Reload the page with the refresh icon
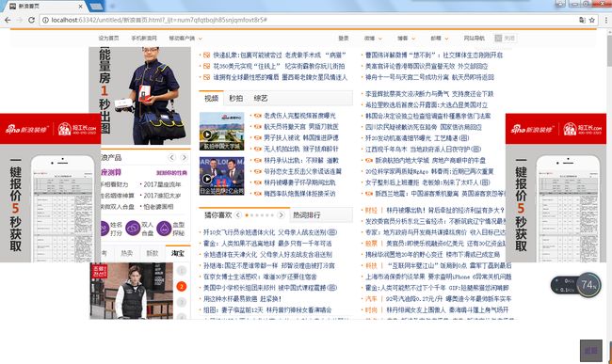The width and height of the screenshot is (612, 364). pos(32,20)
